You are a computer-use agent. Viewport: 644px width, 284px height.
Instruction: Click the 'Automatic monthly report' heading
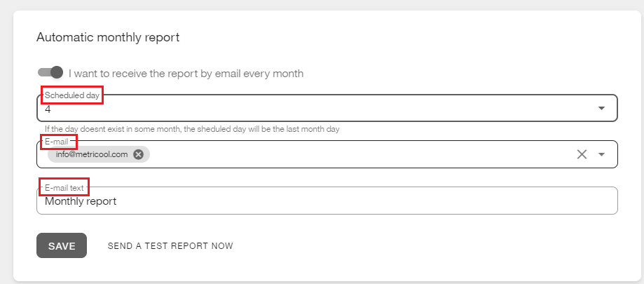click(108, 37)
